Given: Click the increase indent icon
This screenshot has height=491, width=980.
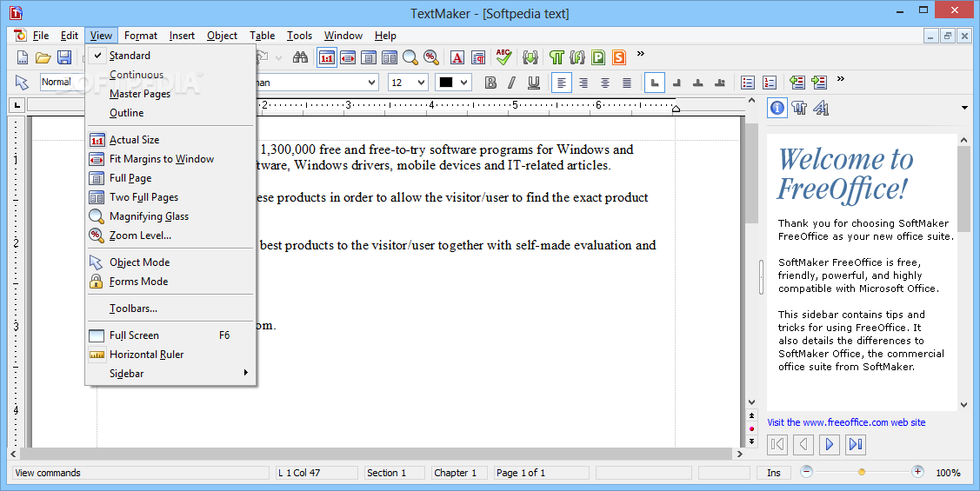Looking at the screenshot, I should coord(819,83).
